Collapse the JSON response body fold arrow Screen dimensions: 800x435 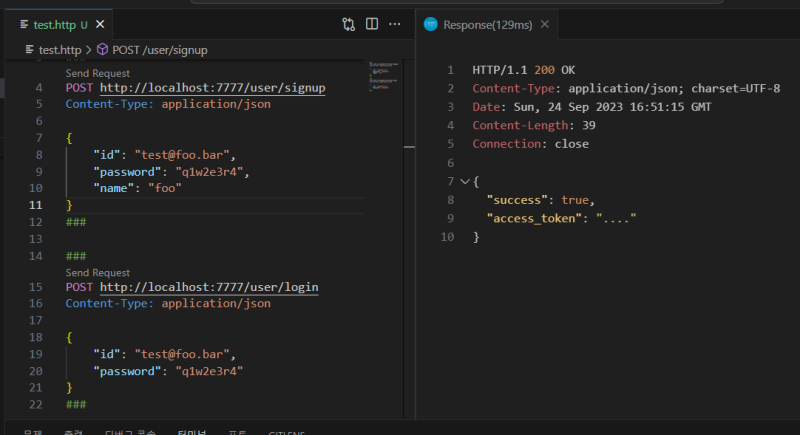464,182
